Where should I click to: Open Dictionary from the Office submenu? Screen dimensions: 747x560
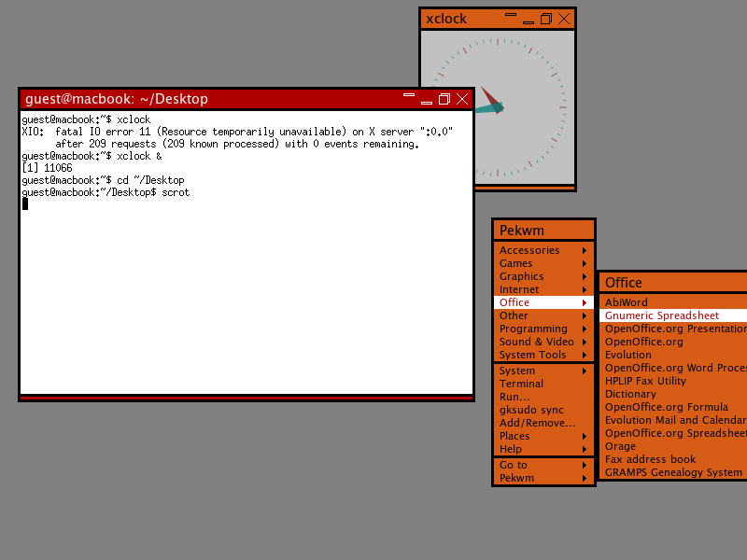[673, 394]
